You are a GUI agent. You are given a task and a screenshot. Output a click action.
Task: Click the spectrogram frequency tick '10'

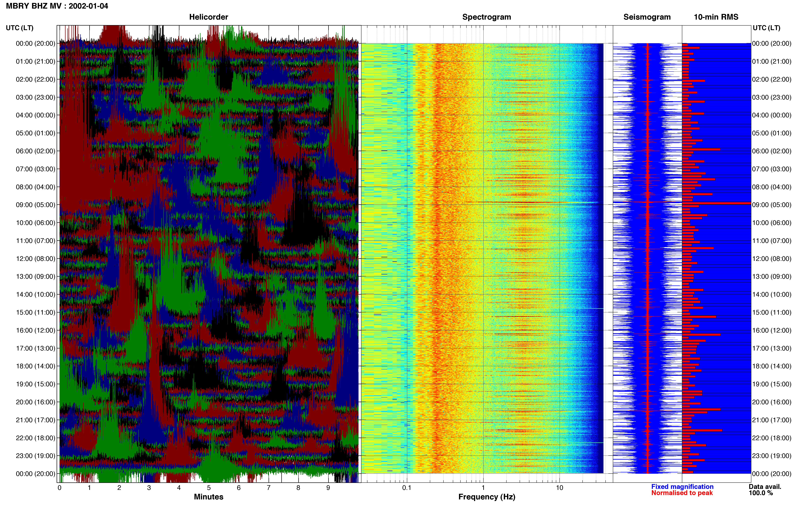(x=559, y=487)
